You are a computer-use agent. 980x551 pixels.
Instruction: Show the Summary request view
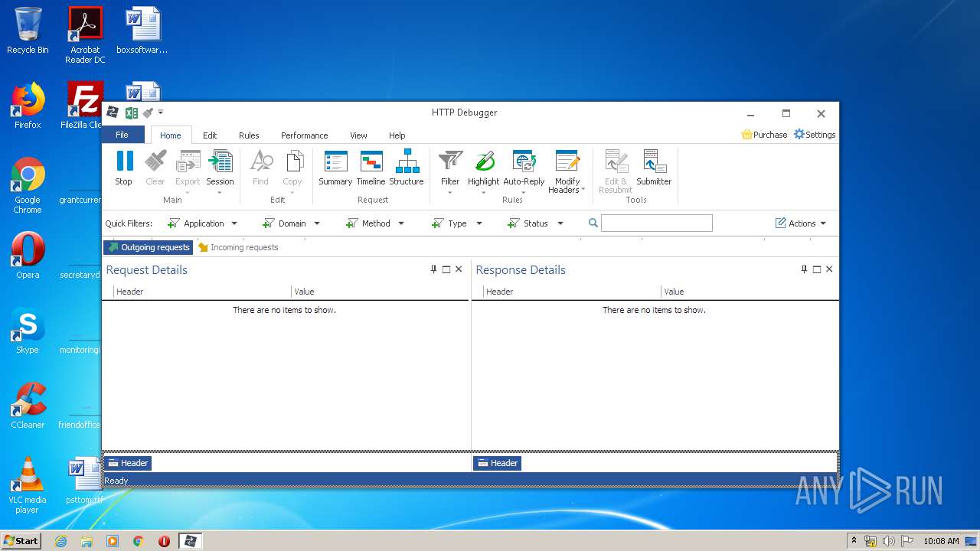[335, 168]
